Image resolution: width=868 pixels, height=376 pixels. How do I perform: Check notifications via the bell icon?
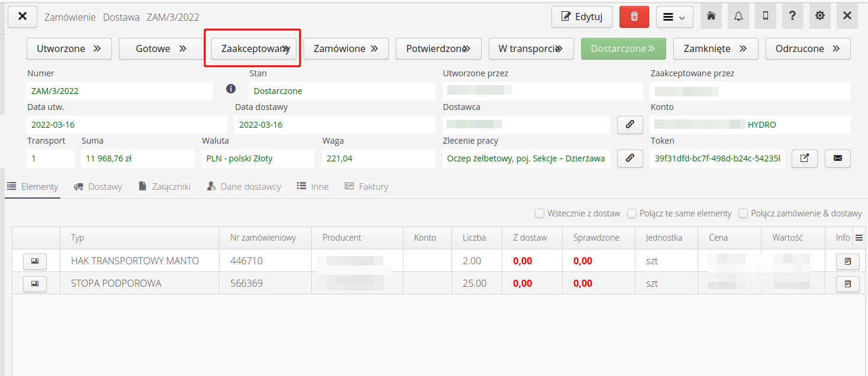[738, 16]
